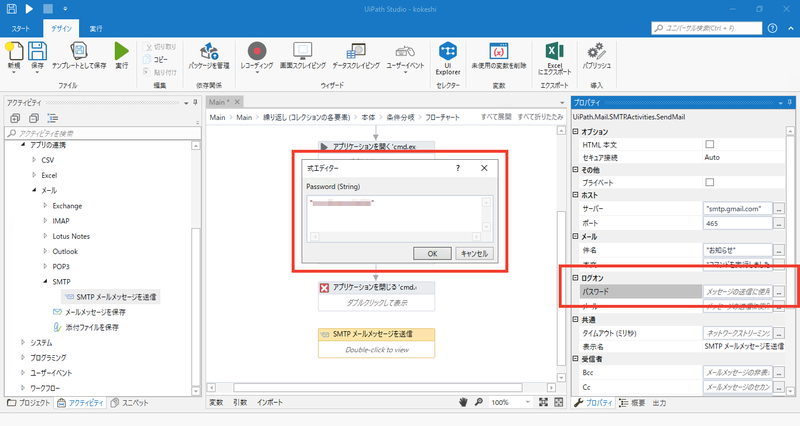Toggle プライベート checkbox
This screenshot has height=426, width=800.
tap(710, 182)
